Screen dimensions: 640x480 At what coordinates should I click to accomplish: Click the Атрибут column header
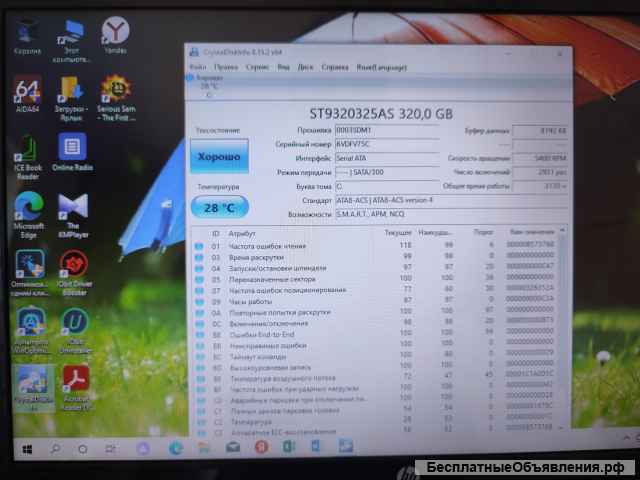pyautogui.click(x=242, y=233)
